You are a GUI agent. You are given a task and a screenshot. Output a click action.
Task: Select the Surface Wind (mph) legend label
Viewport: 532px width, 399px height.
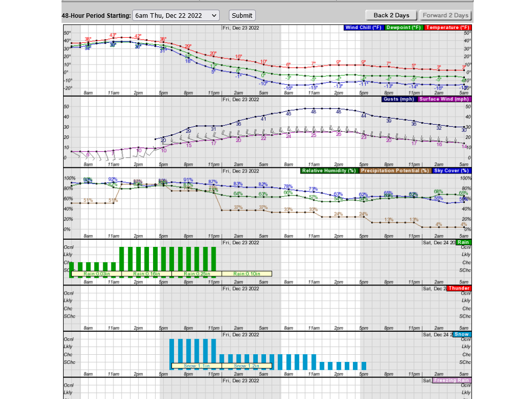click(x=444, y=99)
